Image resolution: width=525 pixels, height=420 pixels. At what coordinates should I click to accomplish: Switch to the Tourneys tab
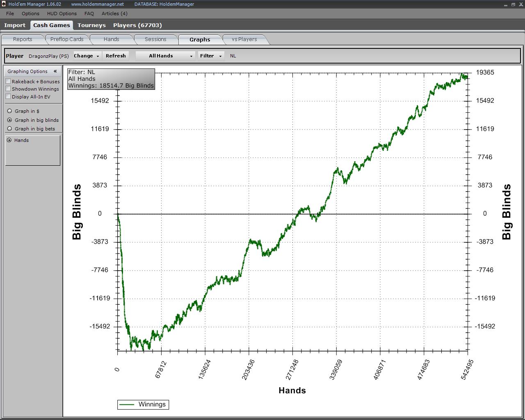(x=92, y=25)
